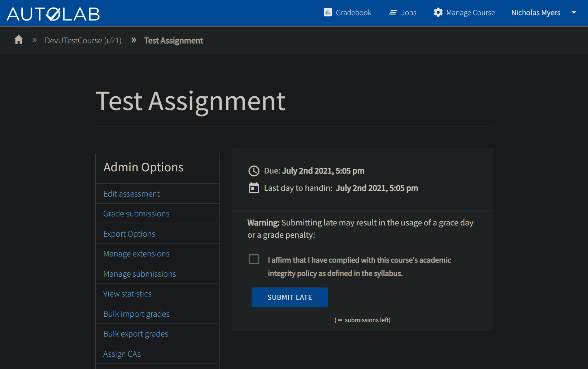This screenshot has width=588, height=369.
Task: Click the calendar icon by Last day to handin
Action: coord(254,188)
